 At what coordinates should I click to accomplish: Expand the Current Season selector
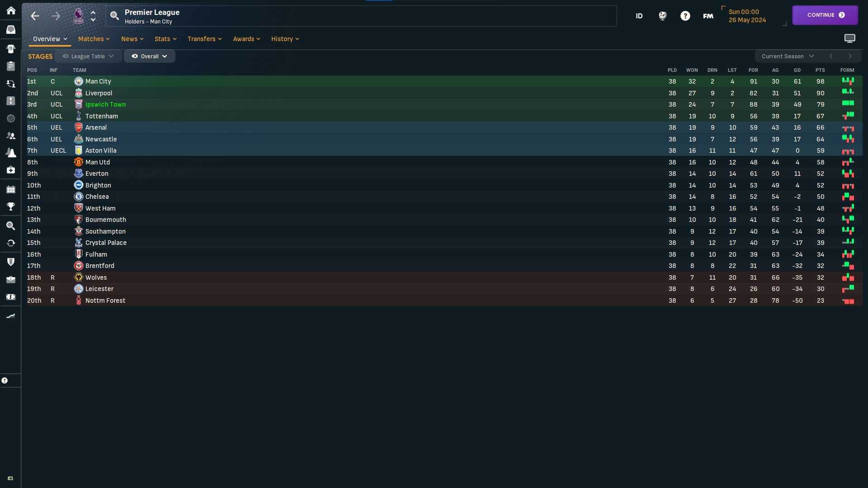click(x=787, y=56)
